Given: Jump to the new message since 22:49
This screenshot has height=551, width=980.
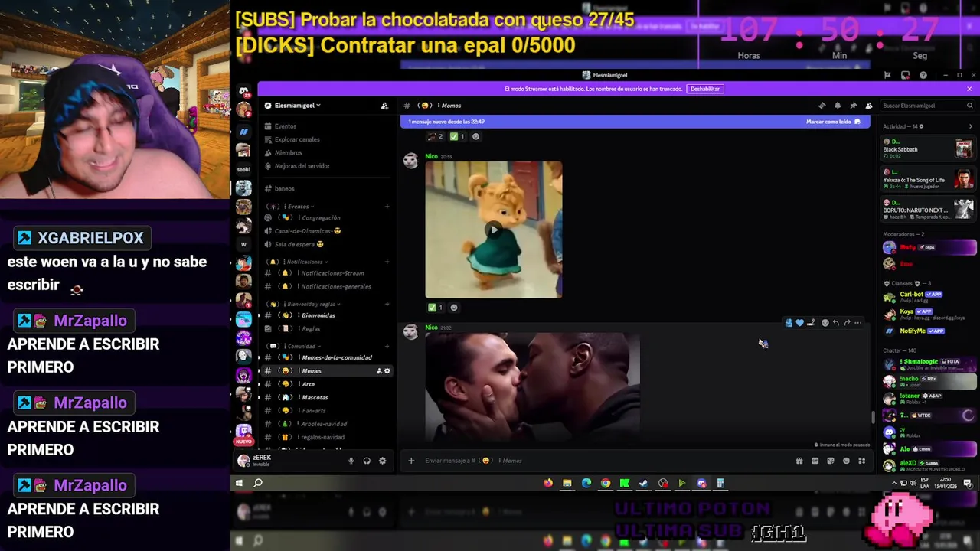Looking at the screenshot, I should point(446,122).
